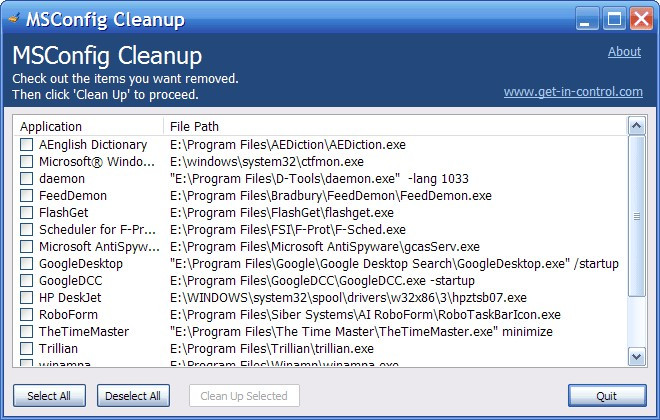Click the MSConfig Cleanup title bar broom icon
The width and height of the screenshot is (660, 420).
14,19
